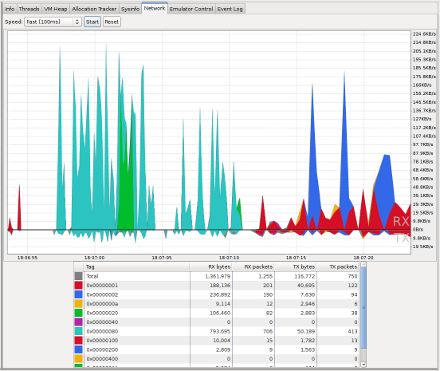Click the table scrollbar up arrow
This screenshot has width=440, height=371.
pos(363,265)
